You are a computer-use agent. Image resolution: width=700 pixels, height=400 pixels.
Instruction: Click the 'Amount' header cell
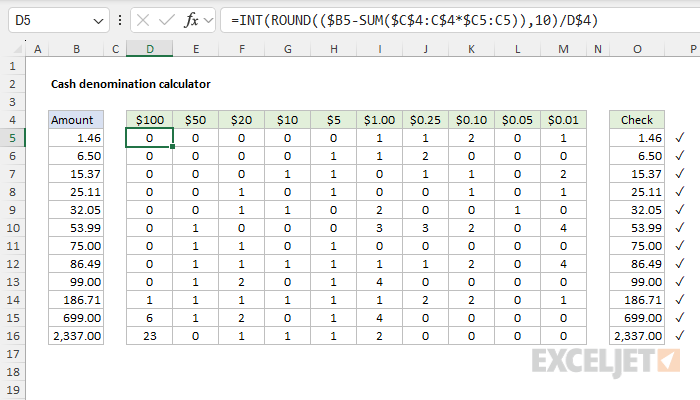(x=76, y=120)
